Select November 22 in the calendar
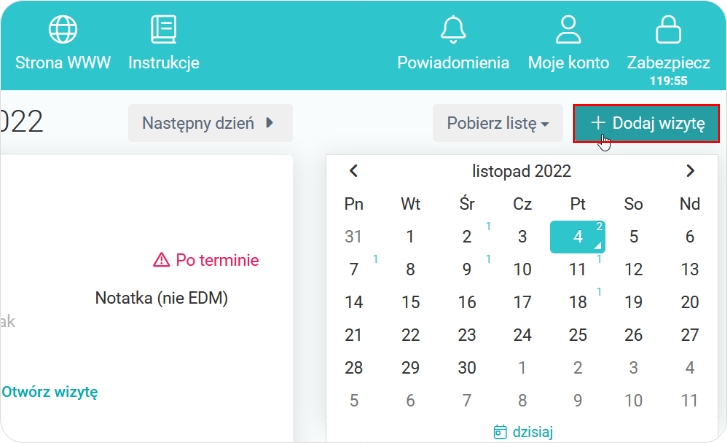This screenshot has height=443, width=727. coord(410,335)
